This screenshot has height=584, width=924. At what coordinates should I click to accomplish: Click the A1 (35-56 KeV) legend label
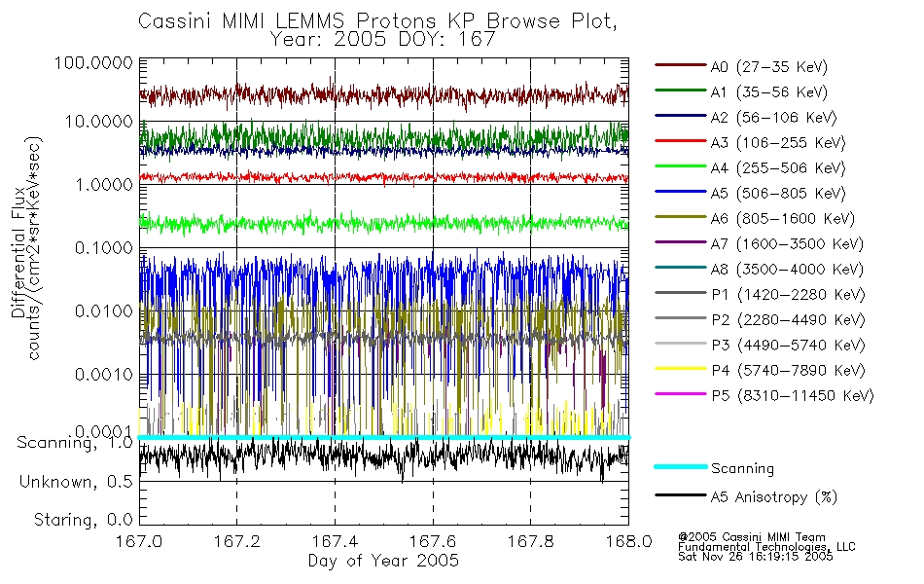click(x=769, y=92)
